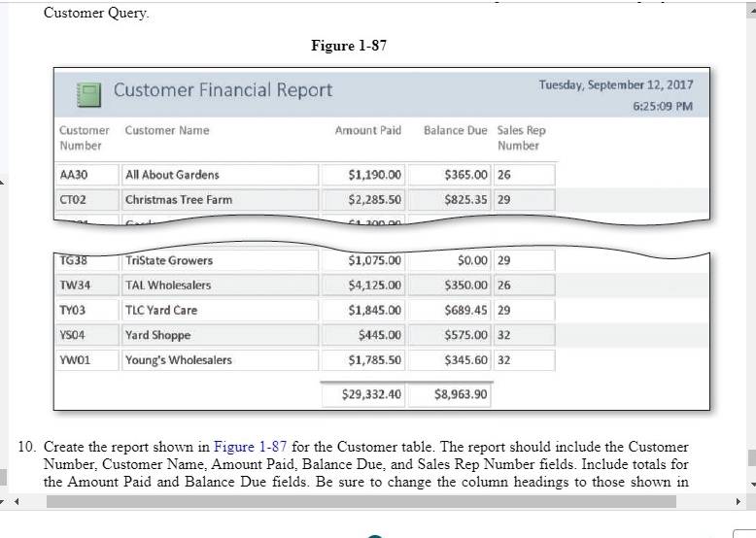756x538 pixels.
Task: Open the Figure 1-87 hyperlink
Action: point(250,447)
